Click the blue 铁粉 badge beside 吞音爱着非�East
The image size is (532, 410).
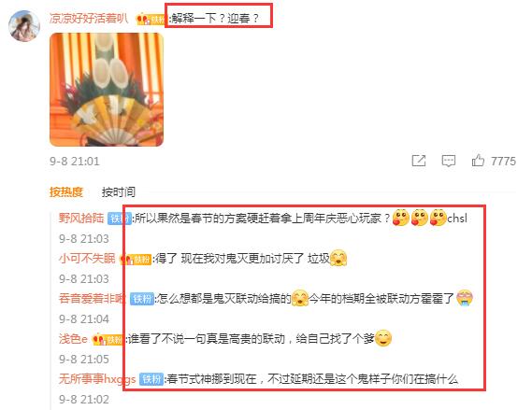click(142, 299)
